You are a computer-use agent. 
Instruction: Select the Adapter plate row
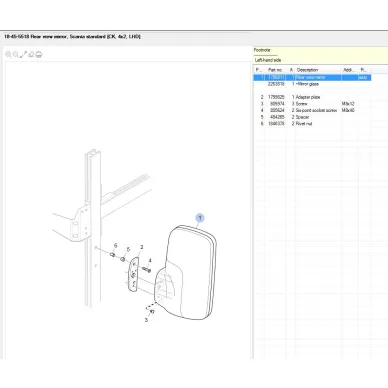click(312, 97)
